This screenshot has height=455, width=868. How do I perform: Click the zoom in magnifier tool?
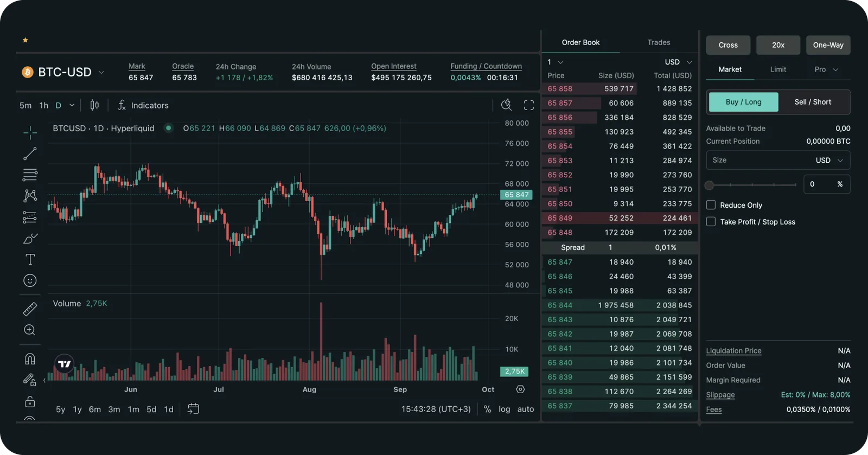(30, 330)
